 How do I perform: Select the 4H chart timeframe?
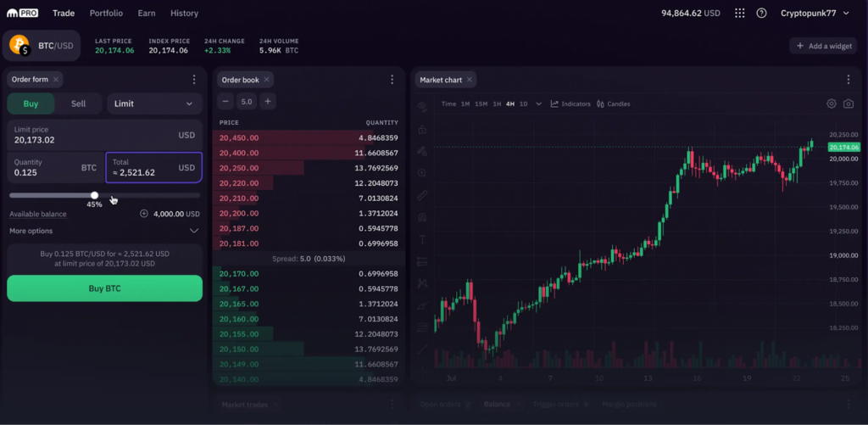[509, 103]
